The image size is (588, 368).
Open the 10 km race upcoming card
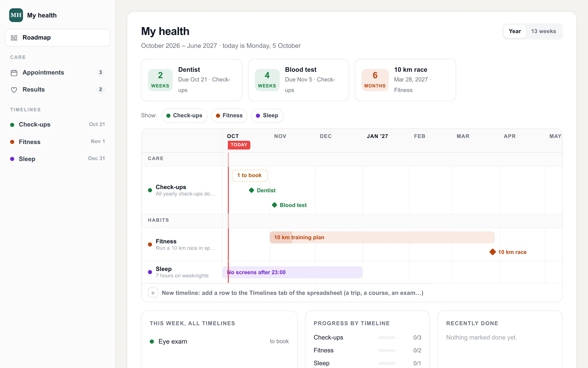pyautogui.click(x=405, y=80)
